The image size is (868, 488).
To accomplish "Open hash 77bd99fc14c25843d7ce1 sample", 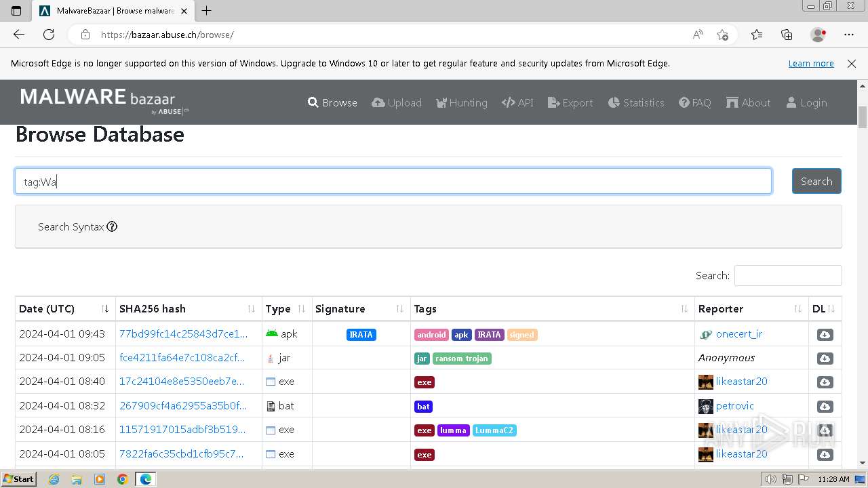I will pos(183,334).
